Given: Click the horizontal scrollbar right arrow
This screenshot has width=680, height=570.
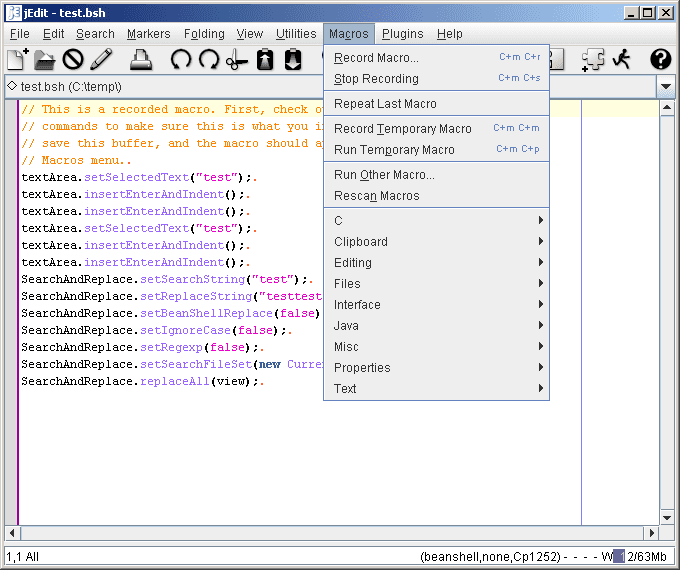Looking at the screenshot, I should point(653,532).
